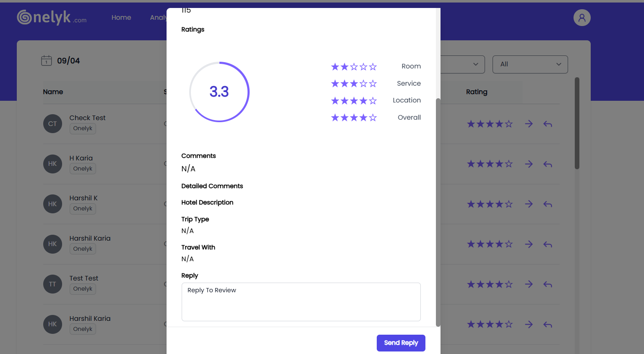
Task: Open the user profile icon top right
Action: 582,17
